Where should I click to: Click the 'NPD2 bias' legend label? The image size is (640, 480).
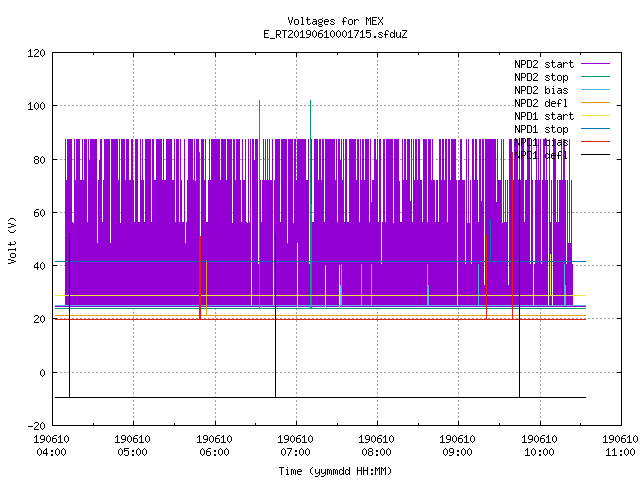tap(541, 90)
